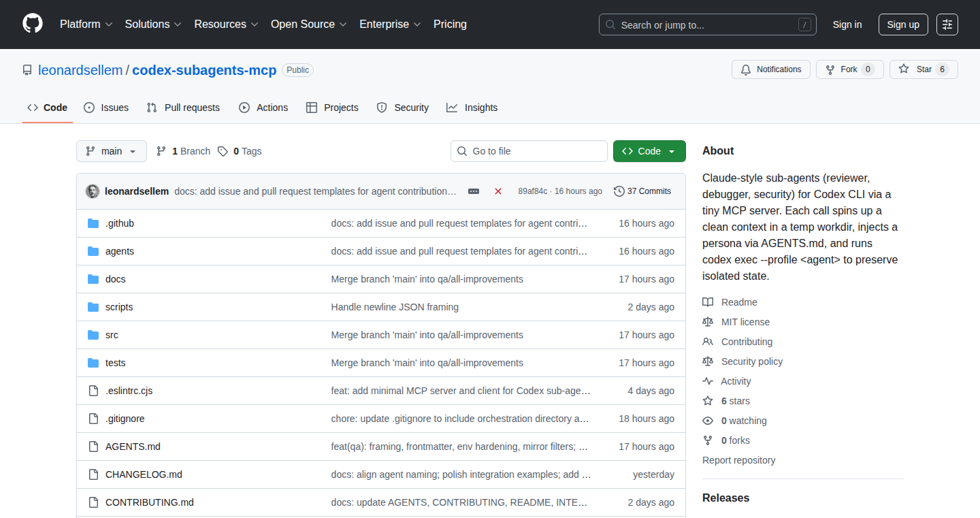Image resolution: width=980 pixels, height=518 pixels.
Task: Open the AGENTS.md file
Action: 133,447
